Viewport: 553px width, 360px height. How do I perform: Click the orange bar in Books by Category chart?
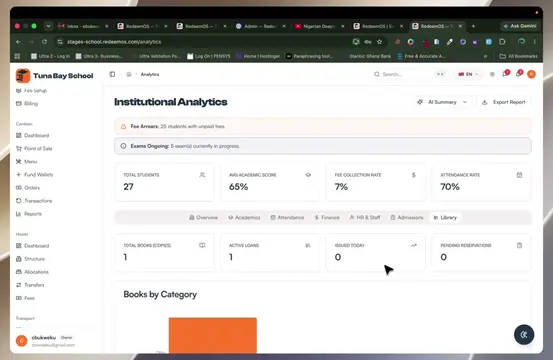click(213, 335)
